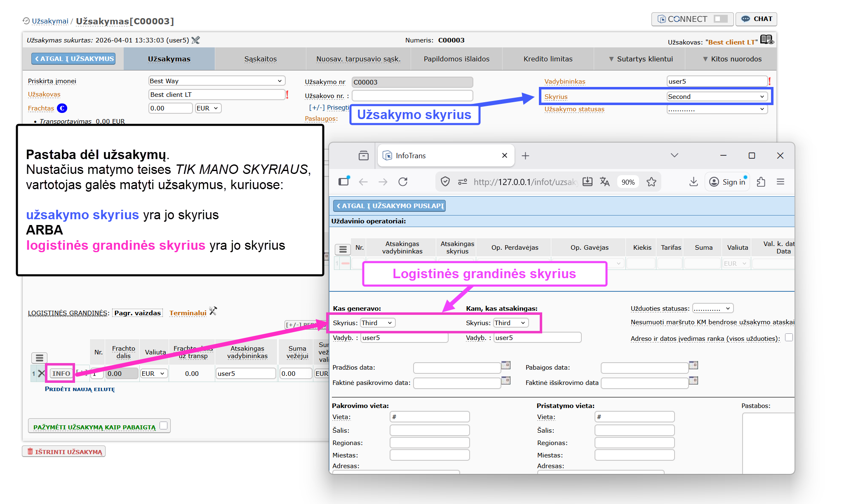Click the blue euro icon next to Frachtas
The width and height of the screenshot is (844, 504).
pos(62,108)
